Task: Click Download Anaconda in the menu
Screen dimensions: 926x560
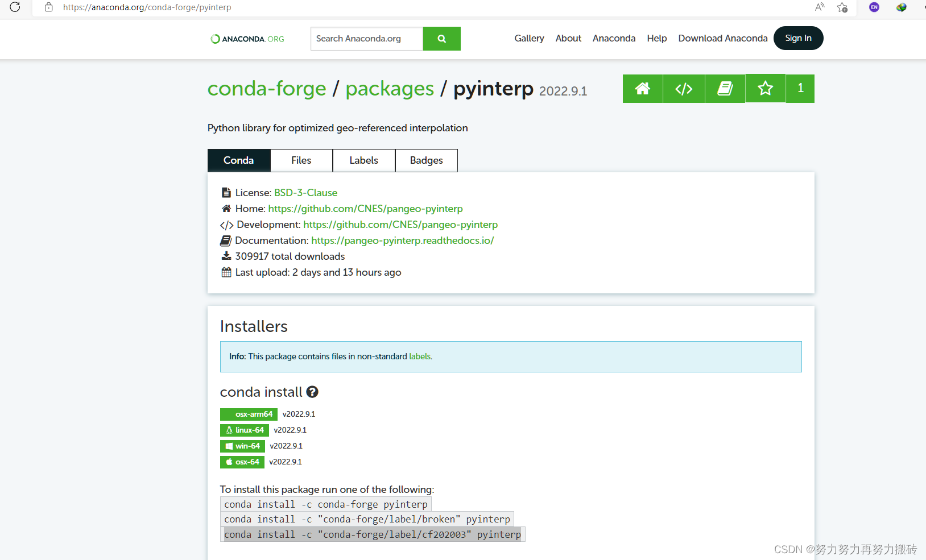Action: coord(723,38)
